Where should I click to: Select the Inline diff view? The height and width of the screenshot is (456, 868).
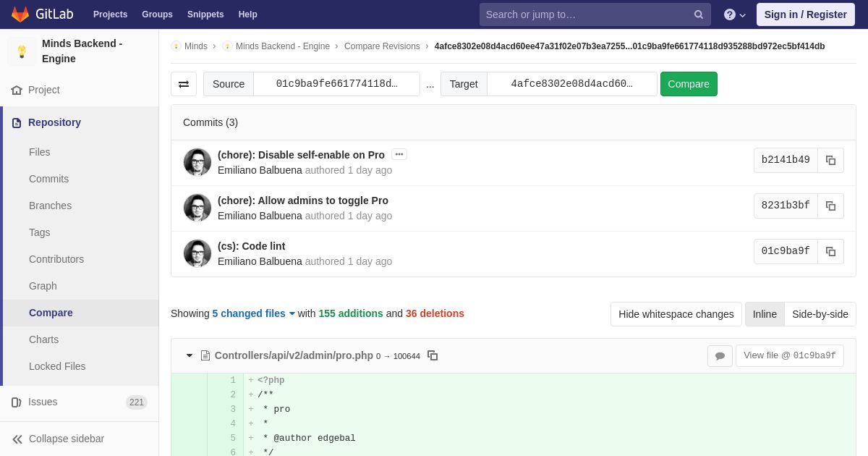[x=765, y=314]
